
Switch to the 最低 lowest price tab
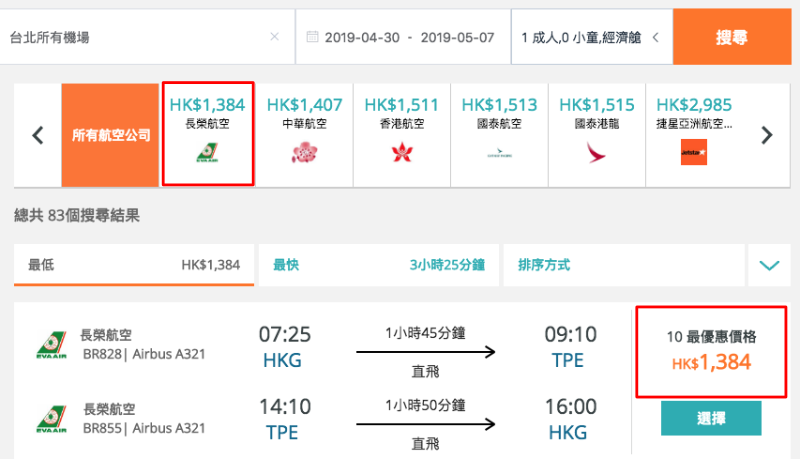[x=134, y=265]
